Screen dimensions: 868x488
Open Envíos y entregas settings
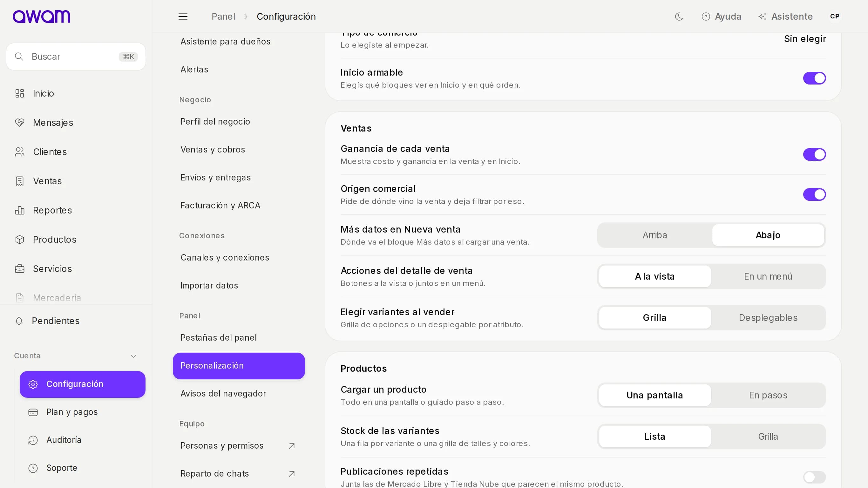(x=239, y=178)
